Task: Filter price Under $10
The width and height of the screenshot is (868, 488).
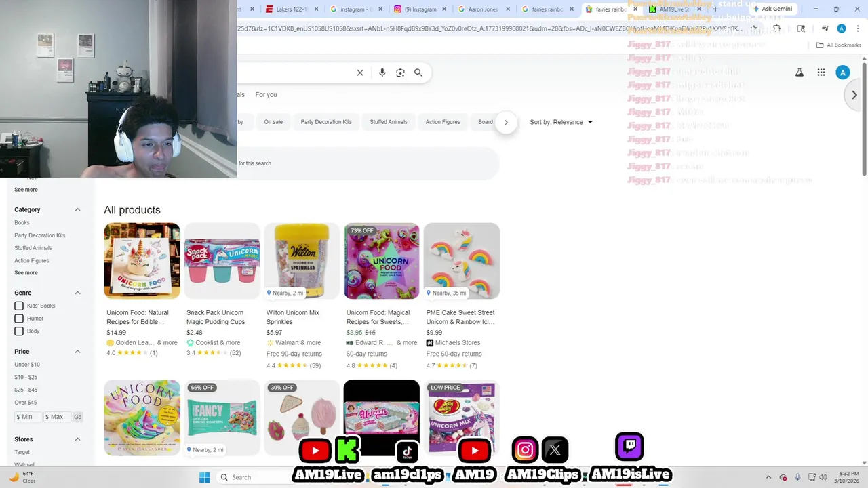Action: (x=27, y=365)
